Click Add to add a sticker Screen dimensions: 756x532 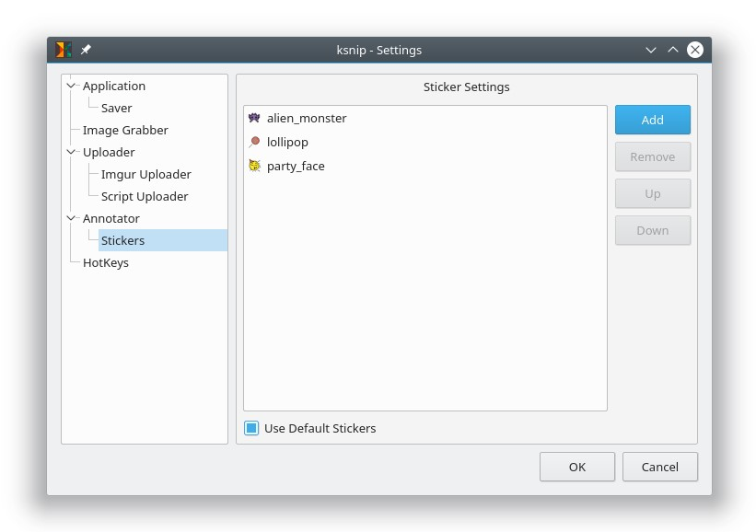pos(653,120)
